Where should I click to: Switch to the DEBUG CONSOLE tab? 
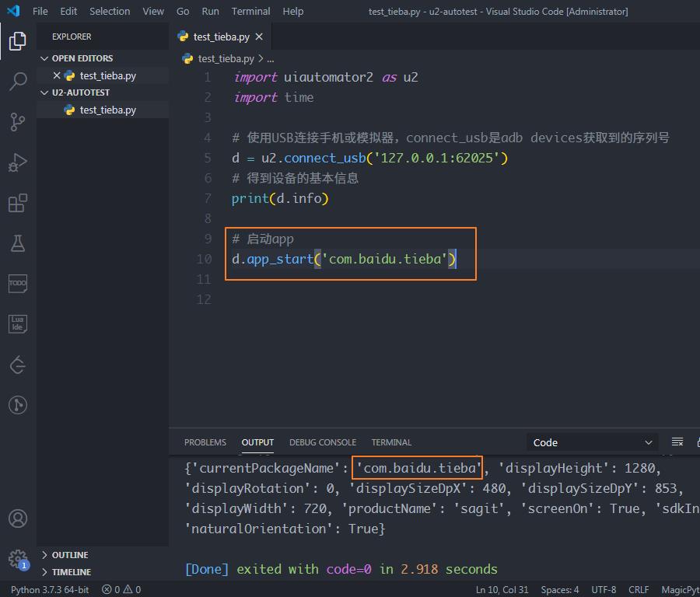pyautogui.click(x=322, y=442)
